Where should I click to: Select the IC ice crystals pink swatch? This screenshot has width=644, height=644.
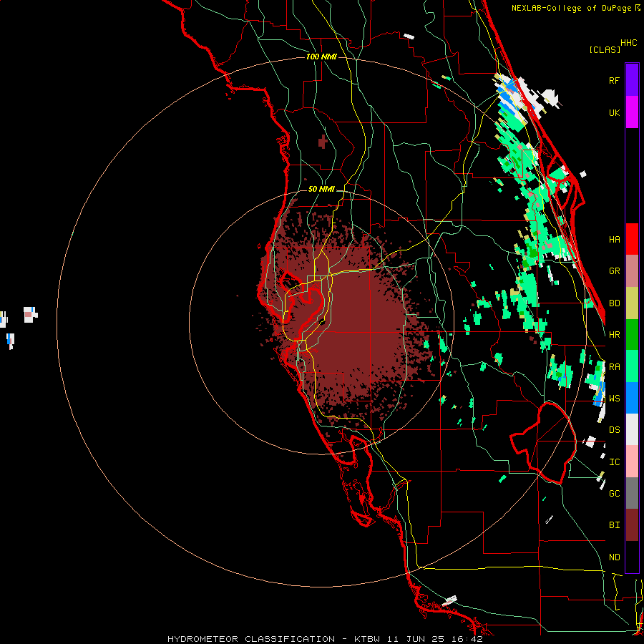click(632, 462)
